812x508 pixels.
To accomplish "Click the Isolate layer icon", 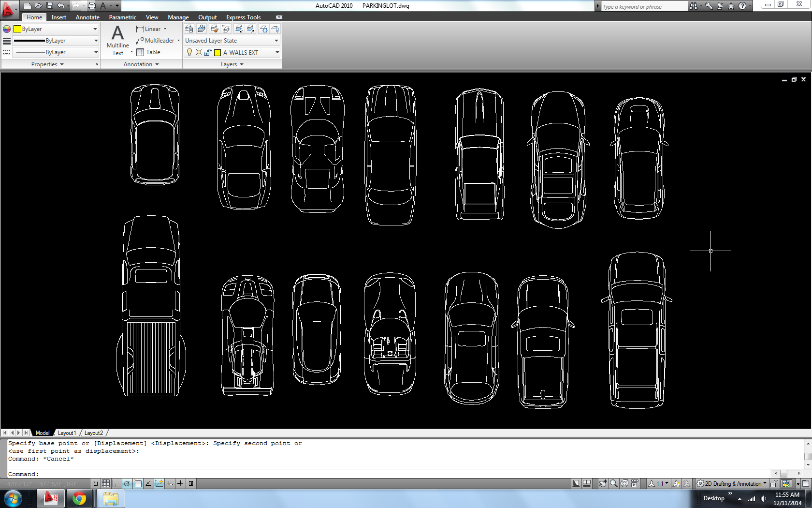I will click(239, 29).
